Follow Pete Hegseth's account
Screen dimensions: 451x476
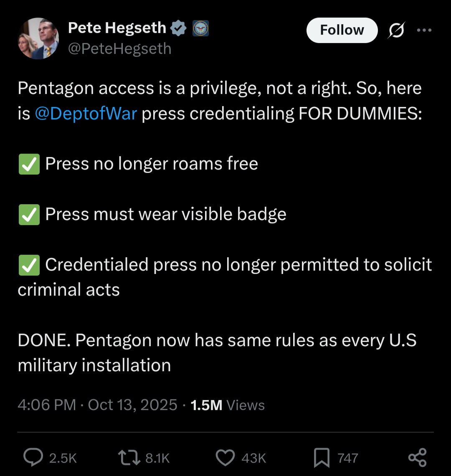(342, 30)
